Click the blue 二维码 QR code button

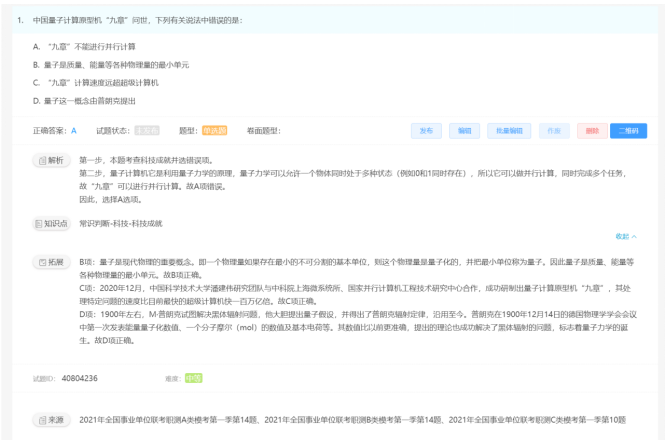[629, 131]
